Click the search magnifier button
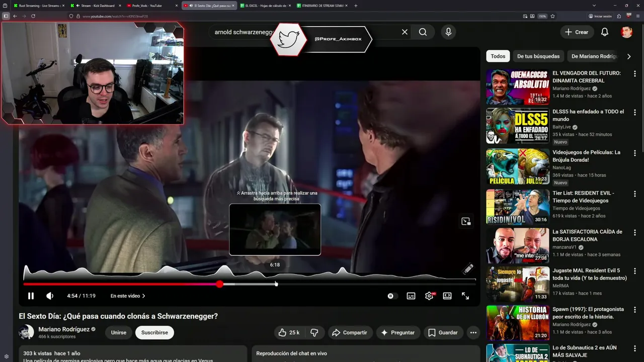The image size is (644, 362). tap(423, 32)
